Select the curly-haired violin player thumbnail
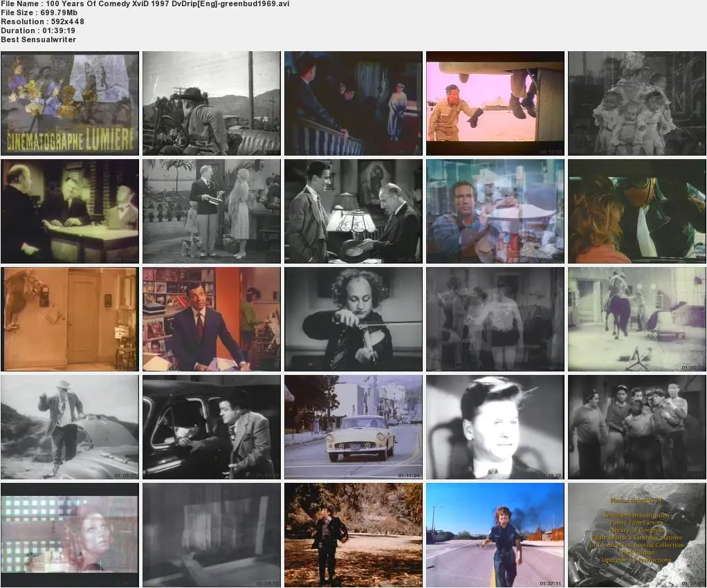Screen dimensions: 707x588 point(353,320)
